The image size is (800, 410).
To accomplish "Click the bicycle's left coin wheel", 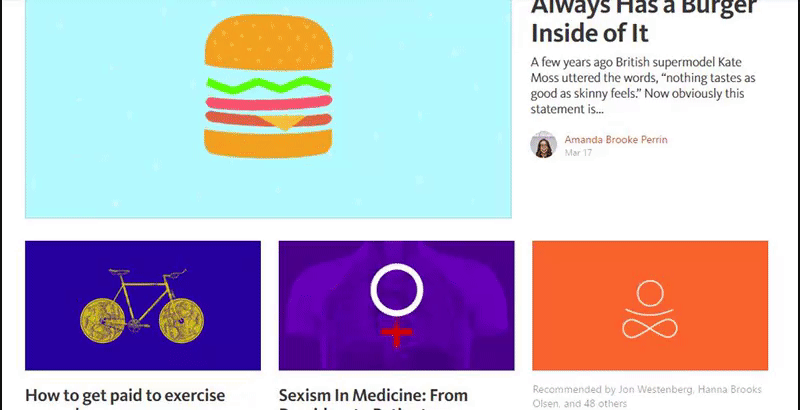I will point(103,321).
